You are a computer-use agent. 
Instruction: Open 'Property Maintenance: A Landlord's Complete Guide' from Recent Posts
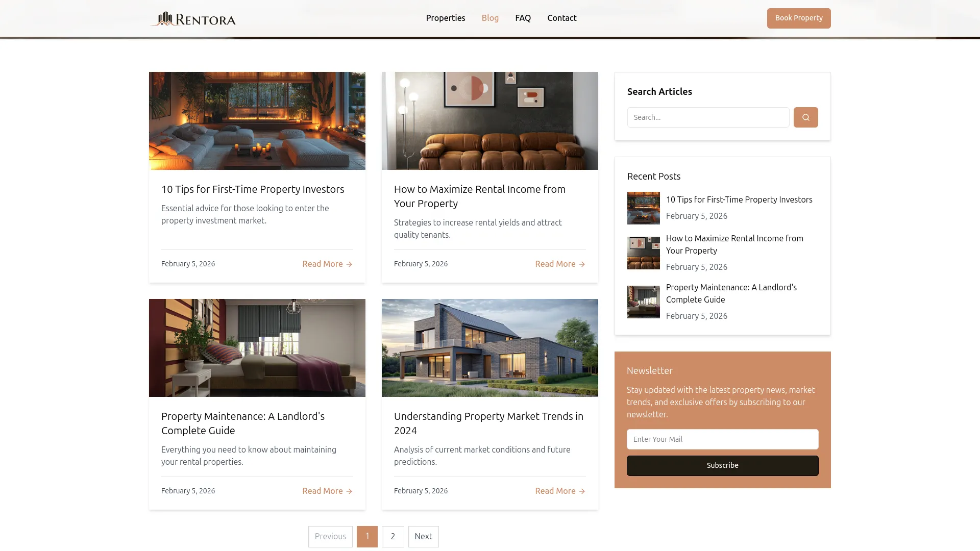coord(731,293)
